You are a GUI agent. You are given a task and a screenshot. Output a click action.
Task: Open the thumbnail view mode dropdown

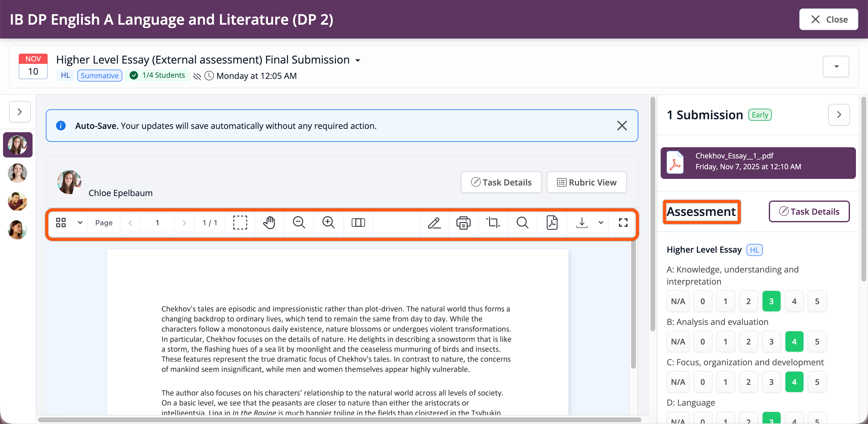80,223
